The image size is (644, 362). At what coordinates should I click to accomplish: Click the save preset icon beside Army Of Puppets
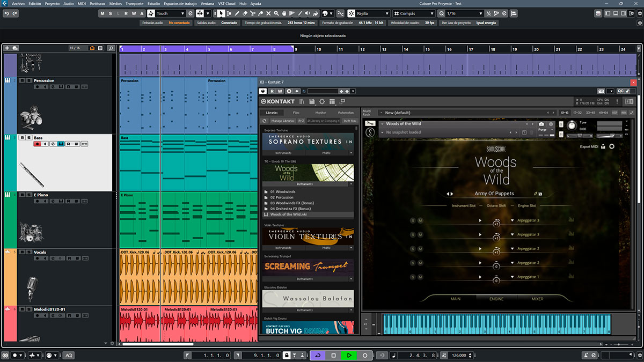540,194
